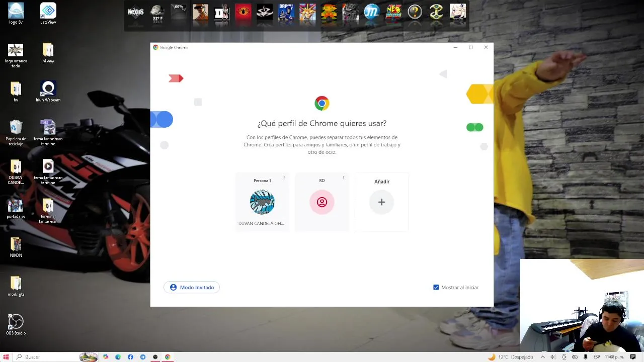This screenshot has width=644, height=362.
Task: Open Facebook from the taskbar
Action: tap(130, 357)
